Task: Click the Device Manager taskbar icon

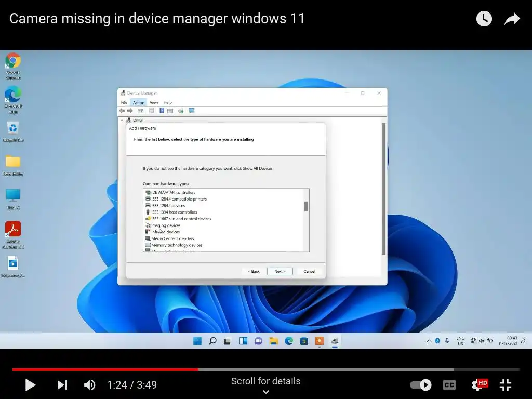Action: click(335, 341)
